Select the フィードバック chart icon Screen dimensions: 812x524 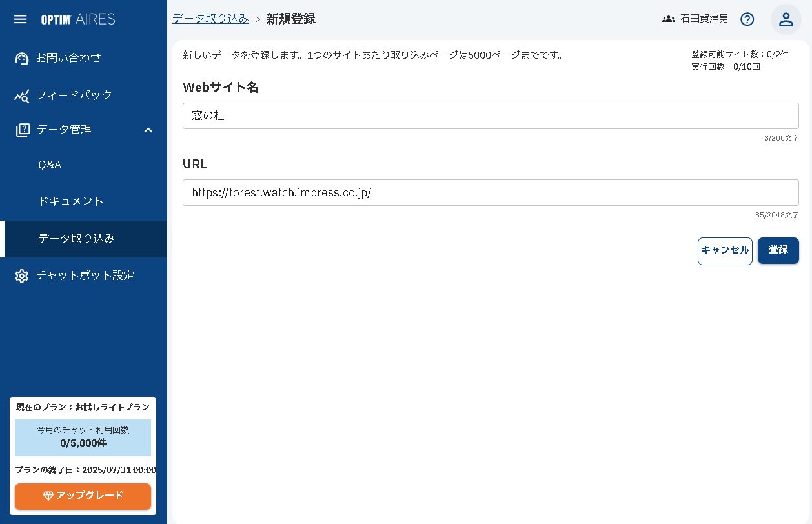pyautogui.click(x=21, y=95)
